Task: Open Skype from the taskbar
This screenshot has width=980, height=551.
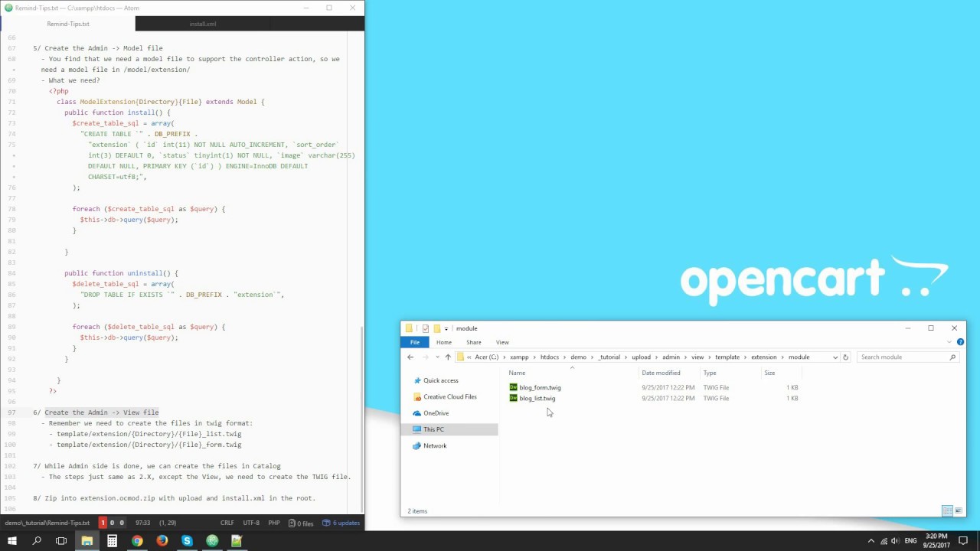Action: coord(187,541)
